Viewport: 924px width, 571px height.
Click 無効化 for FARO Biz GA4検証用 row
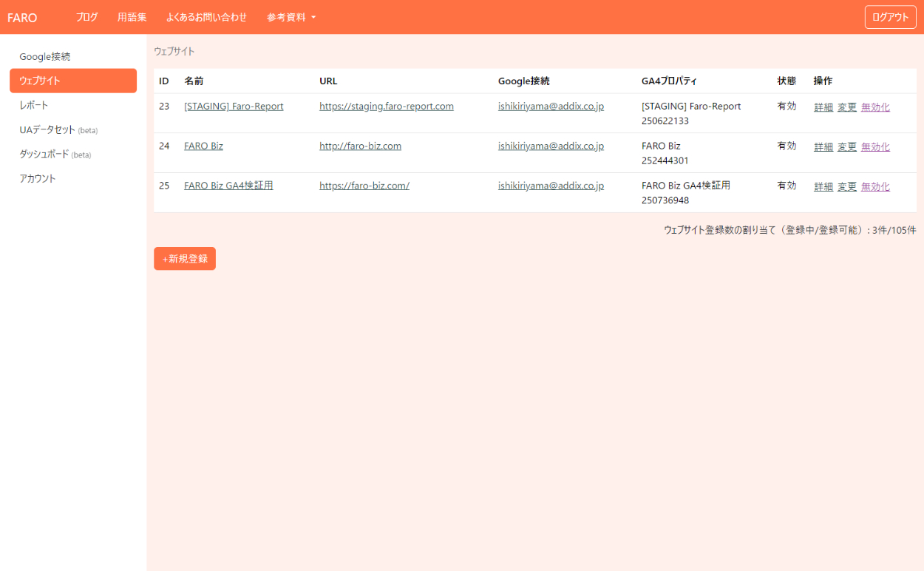(x=875, y=187)
